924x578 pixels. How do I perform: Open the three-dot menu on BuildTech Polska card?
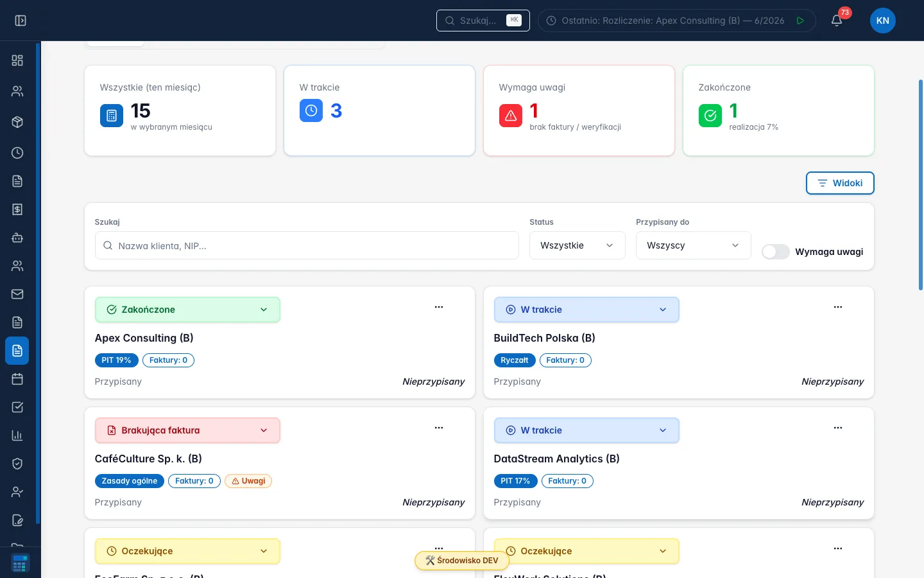[x=838, y=307]
